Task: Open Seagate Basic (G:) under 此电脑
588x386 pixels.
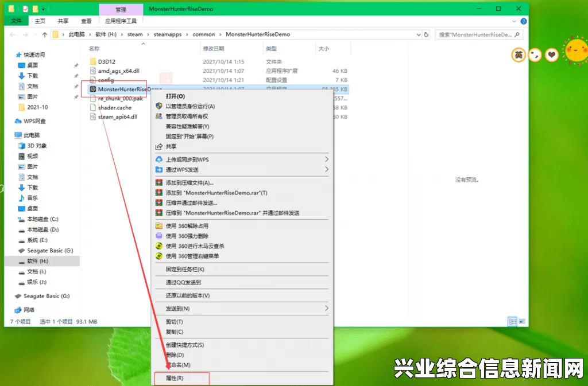Action: click(x=50, y=251)
